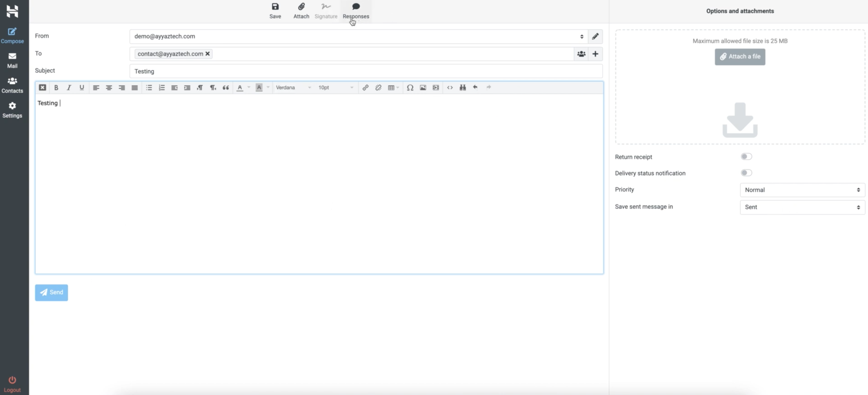This screenshot has height=395, width=868.
Task: Click the Attach toolbar icon
Action: click(301, 10)
